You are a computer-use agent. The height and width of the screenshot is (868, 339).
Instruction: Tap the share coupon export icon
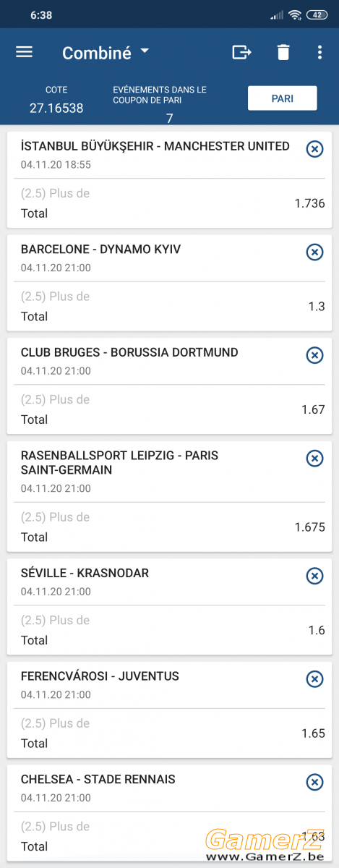(241, 52)
